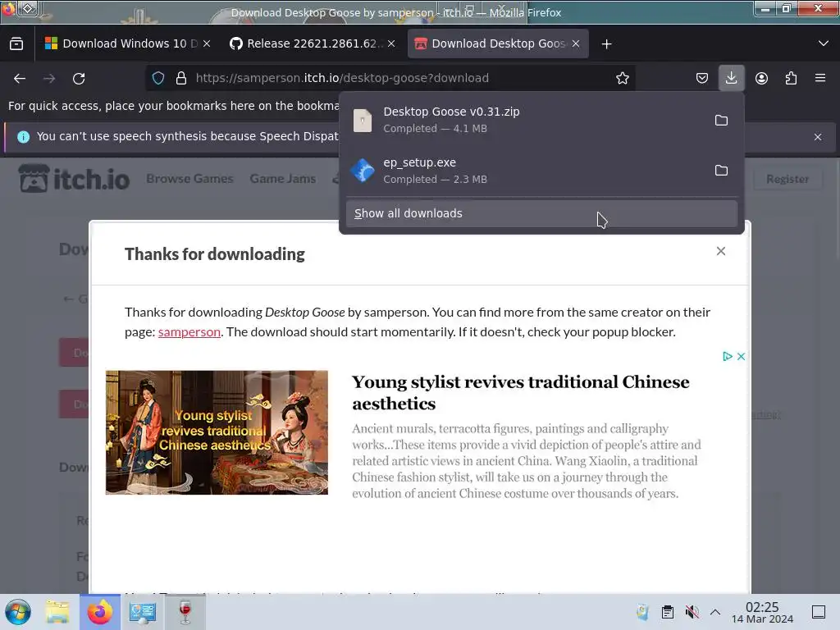Click the itch.io logo
Screen dimensions: 840x630
pyautogui.click(x=75, y=178)
